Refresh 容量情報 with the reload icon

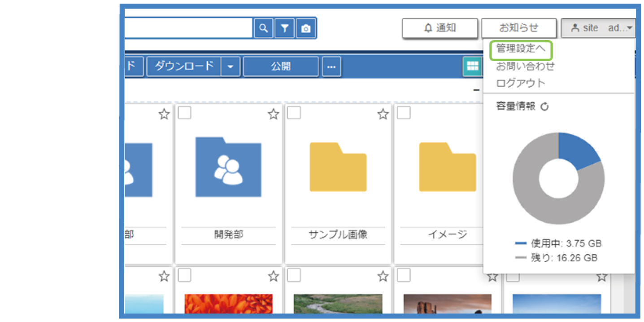click(544, 106)
